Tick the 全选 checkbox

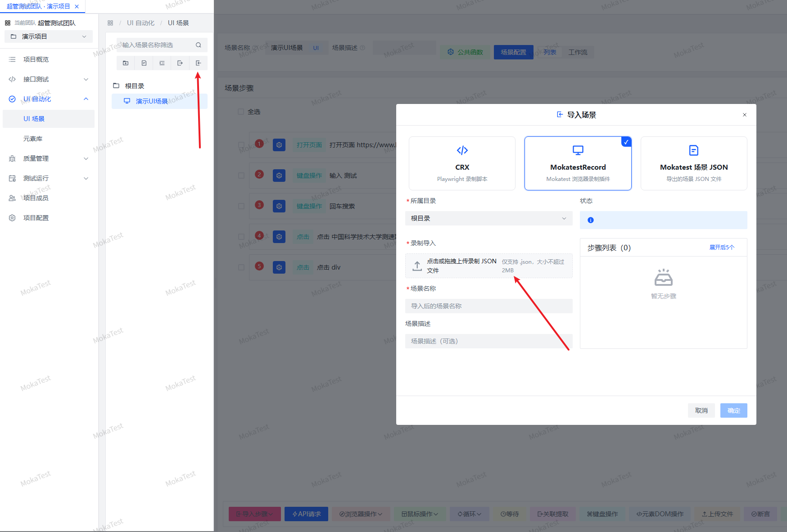(x=241, y=112)
